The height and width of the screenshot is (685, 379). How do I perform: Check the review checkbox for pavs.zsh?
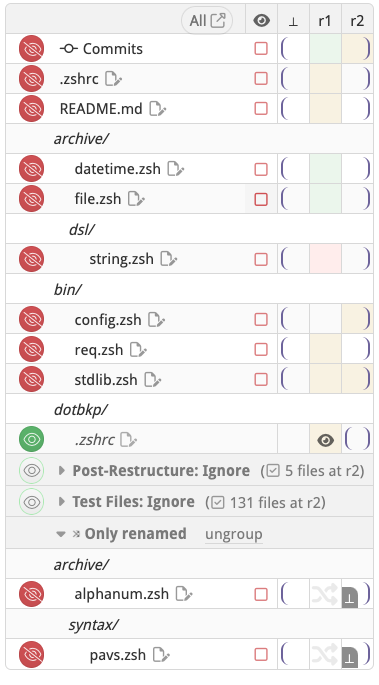(x=261, y=654)
